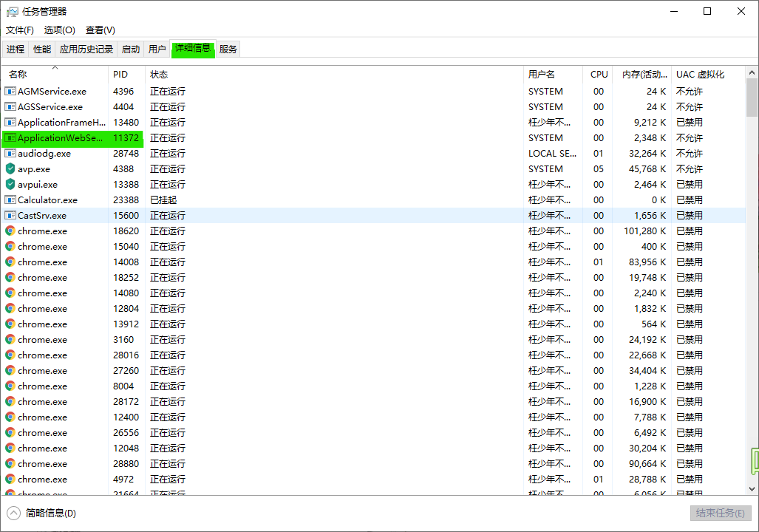Click the PID 28748 cell
Image resolution: width=759 pixels, height=532 pixels.
tap(126, 154)
